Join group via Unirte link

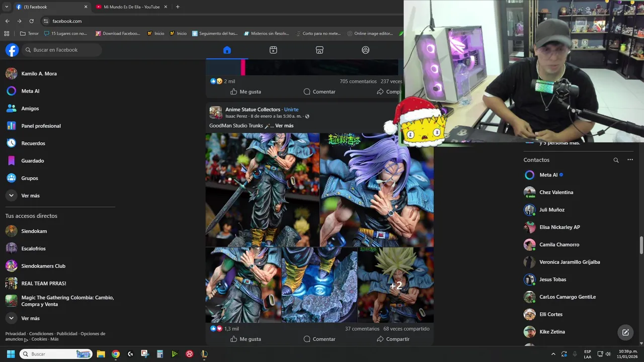coord(291,109)
